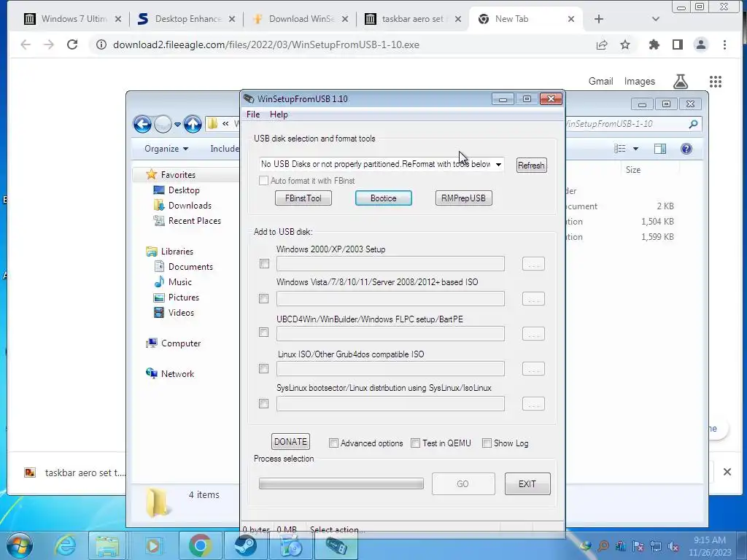The width and height of the screenshot is (747, 560).
Task: Open Action Center flag tray icon
Action: [638, 546]
